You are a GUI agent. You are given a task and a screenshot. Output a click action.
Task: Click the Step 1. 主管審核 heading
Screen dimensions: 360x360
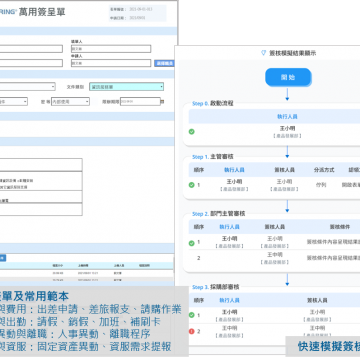pyautogui.click(x=213, y=157)
